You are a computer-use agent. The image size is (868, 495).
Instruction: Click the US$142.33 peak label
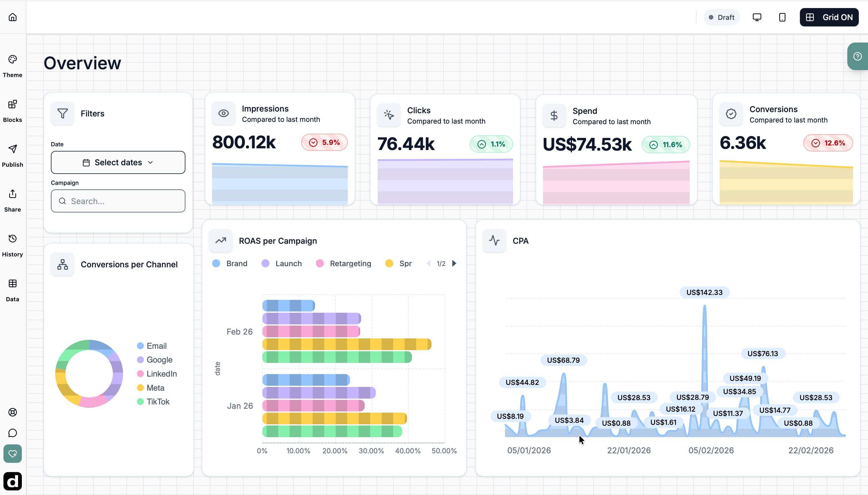tap(704, 292)
